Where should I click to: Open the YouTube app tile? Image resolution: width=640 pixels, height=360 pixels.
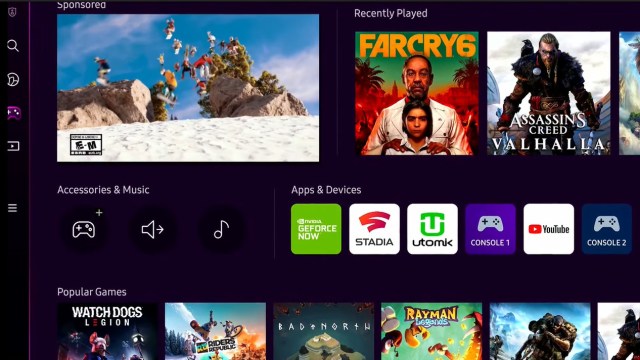(549, 229)
